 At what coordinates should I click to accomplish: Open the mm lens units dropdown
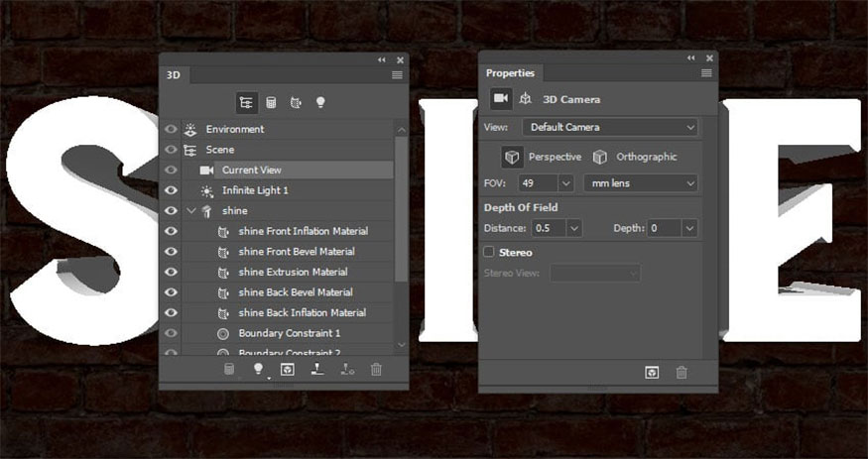pyautogui.click(x=641, y=183)
